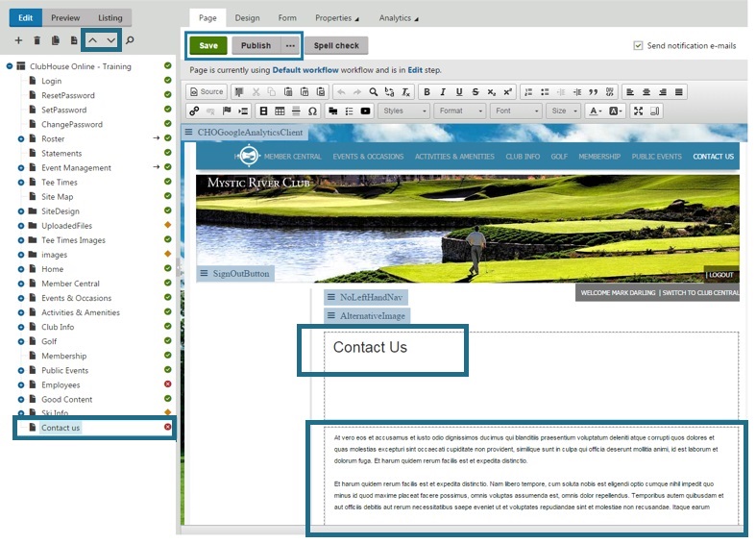756x544 pixels.
Task: Select the Contact us page in the tree
Action: click(61, 428)
